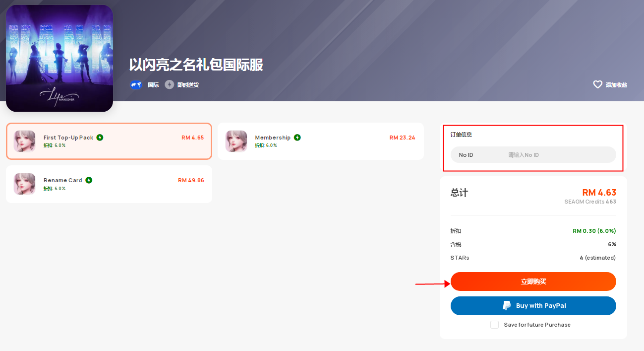Click the 添加收藏 add to favorites link
Image resolution: width=644 pixels, height=351 pixels.
616,85
